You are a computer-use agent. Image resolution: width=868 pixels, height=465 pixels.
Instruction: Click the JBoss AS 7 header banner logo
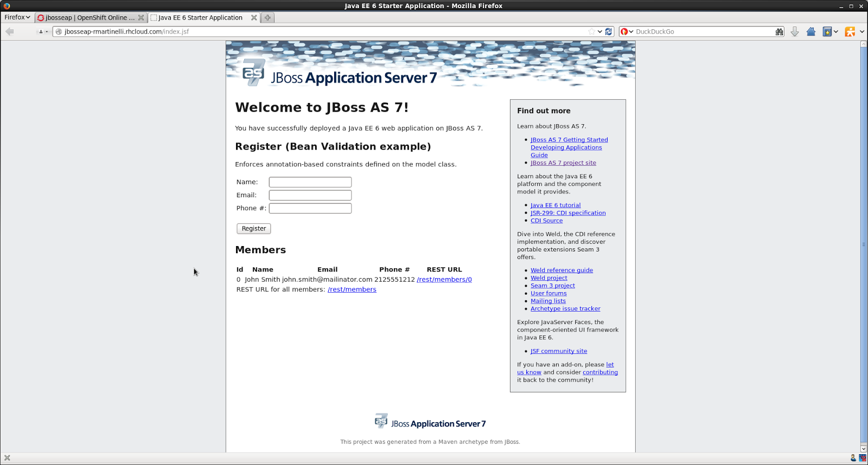coord(340,74)
